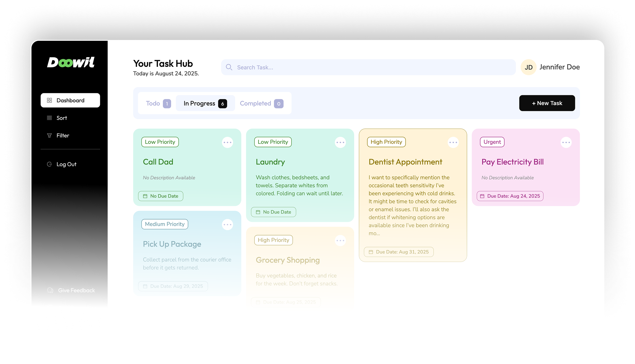Click calendar icon on Call Dad due date
Image resolution: width=635 pixels, height=364 pixels.
point(145,196)
